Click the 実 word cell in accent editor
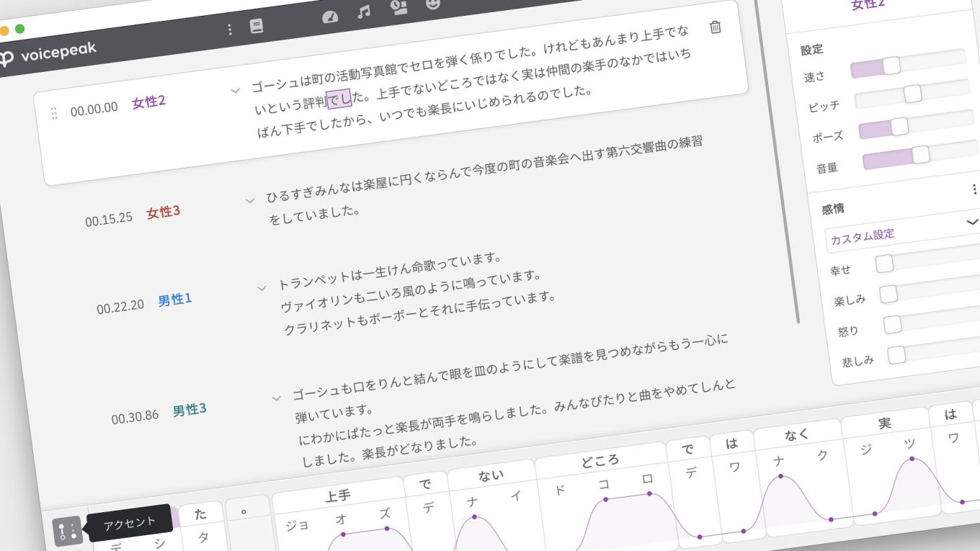Image resolution: width=980 pixels, height=551 pixels. (x=885, y=423)
